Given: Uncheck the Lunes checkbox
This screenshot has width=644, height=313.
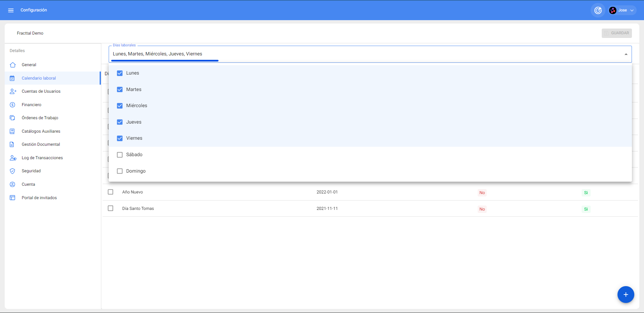Looking at the screenshot, I should pyautogui.click(x=120, y=73).
